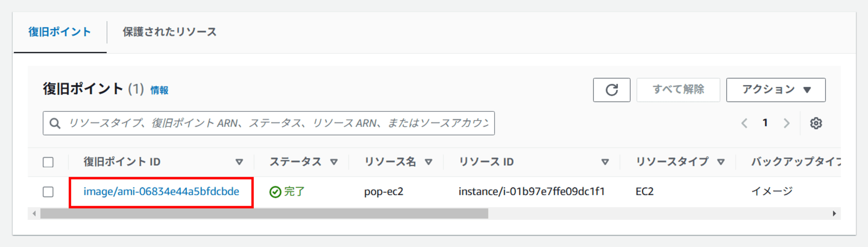Sort by リソース ID column arrow
The width and height of the screenshot is (868, 247).
pyautogui.click(x=605, y=162)
